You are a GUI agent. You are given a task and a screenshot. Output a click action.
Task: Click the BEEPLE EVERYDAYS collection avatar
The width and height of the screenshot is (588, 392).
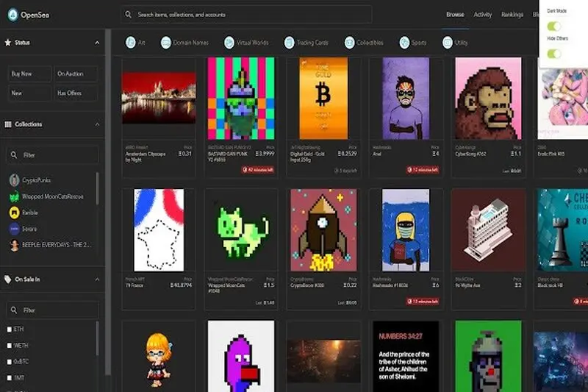coord(14,245)
